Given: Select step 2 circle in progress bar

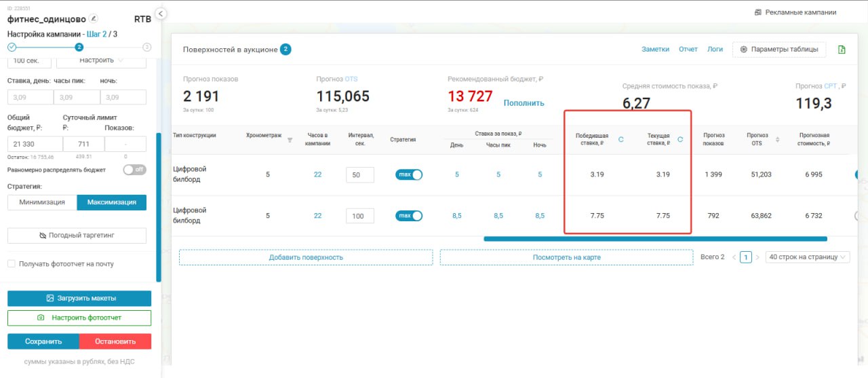Looking at the screenshot, I should pyautogui.click(x=79, y=47).
